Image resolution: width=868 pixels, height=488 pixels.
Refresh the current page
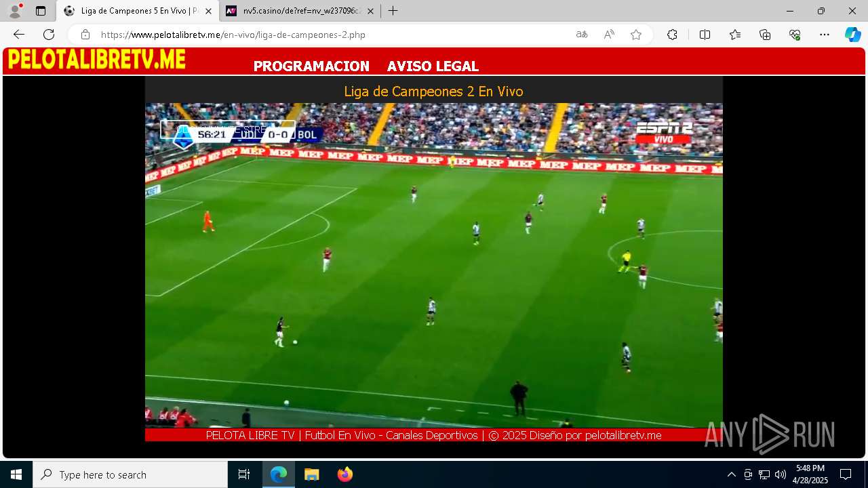pos(49,35)
